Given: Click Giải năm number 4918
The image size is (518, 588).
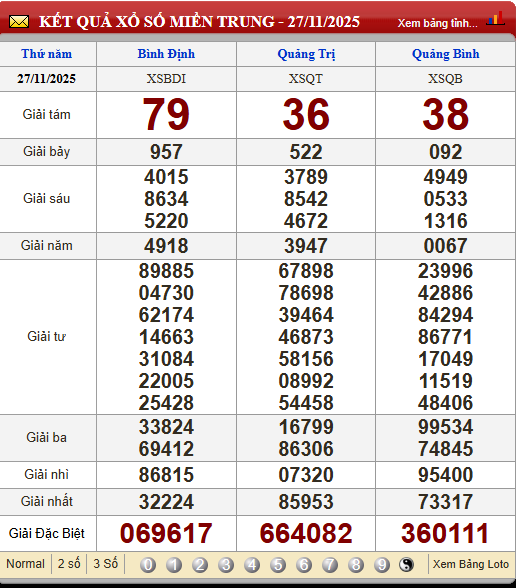Looking at the screenshot, I should pos(166,246).
